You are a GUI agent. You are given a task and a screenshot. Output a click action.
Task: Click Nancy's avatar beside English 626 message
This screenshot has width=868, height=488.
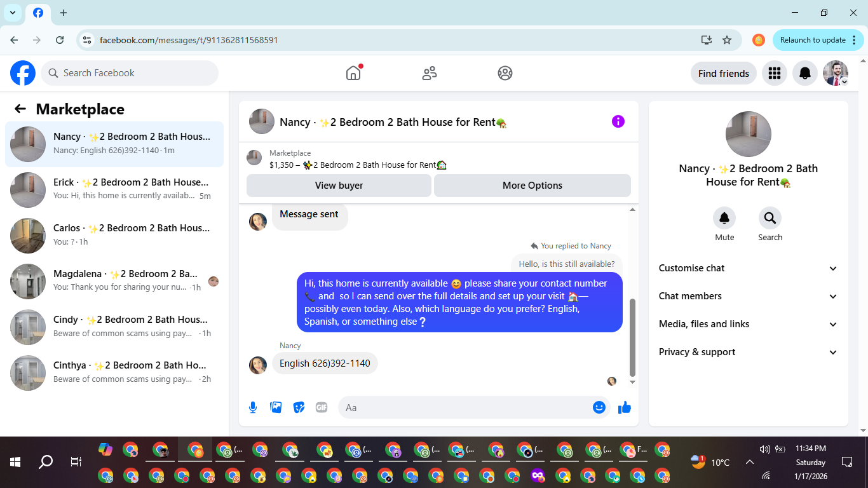coord(258,365)
